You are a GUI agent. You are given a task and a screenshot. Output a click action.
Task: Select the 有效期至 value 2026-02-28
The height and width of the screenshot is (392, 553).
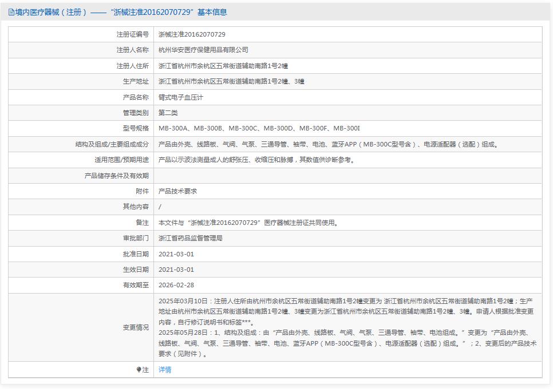click(178, 284)
